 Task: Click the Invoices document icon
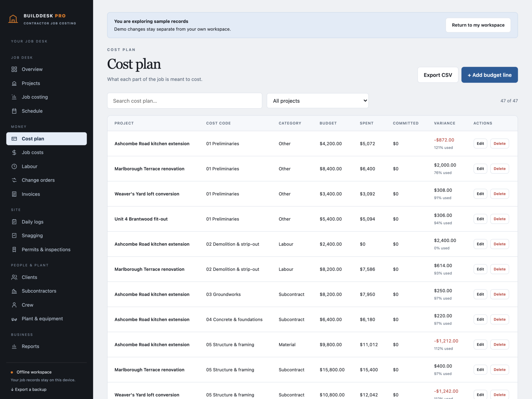[14, 194]
